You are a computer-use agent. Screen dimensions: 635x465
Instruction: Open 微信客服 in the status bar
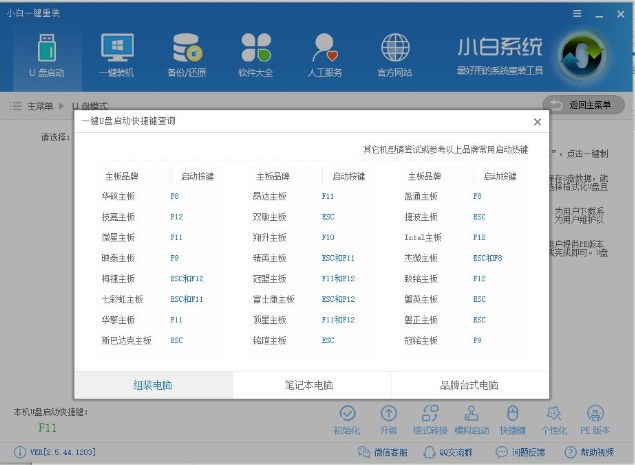[383, 452]
